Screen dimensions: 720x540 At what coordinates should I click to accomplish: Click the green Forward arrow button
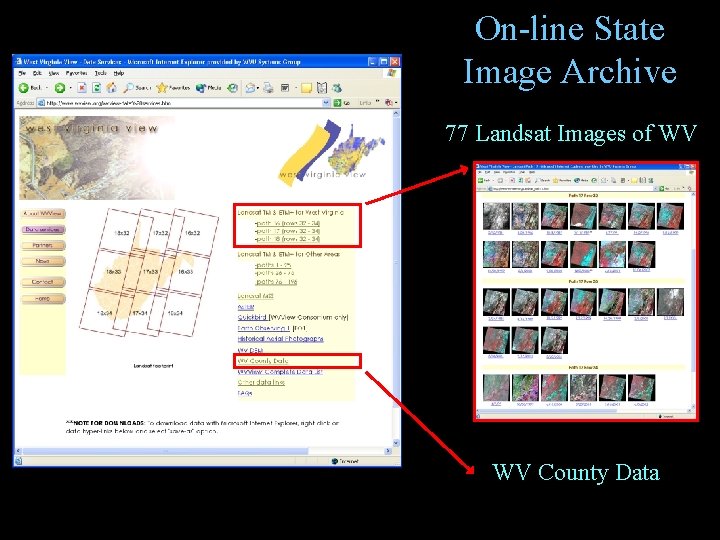pos(60,88)
